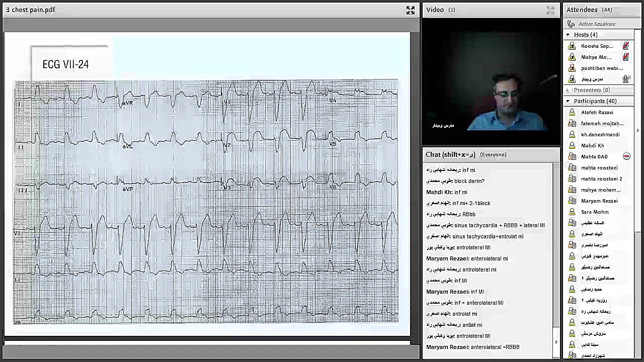Click the active microphone icon in Hosts
Image resolution: width=644 pixels, height=362 pixels.
point(626,79)
